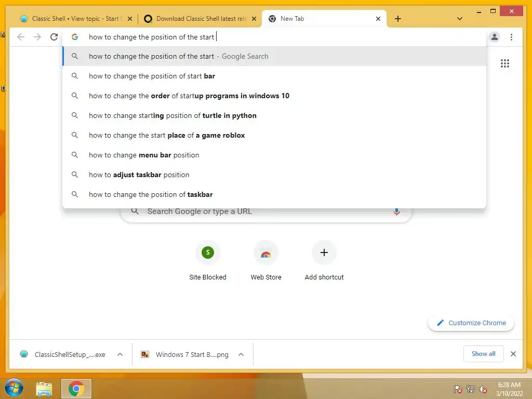Click the Chrome taskbar icon

76,389
